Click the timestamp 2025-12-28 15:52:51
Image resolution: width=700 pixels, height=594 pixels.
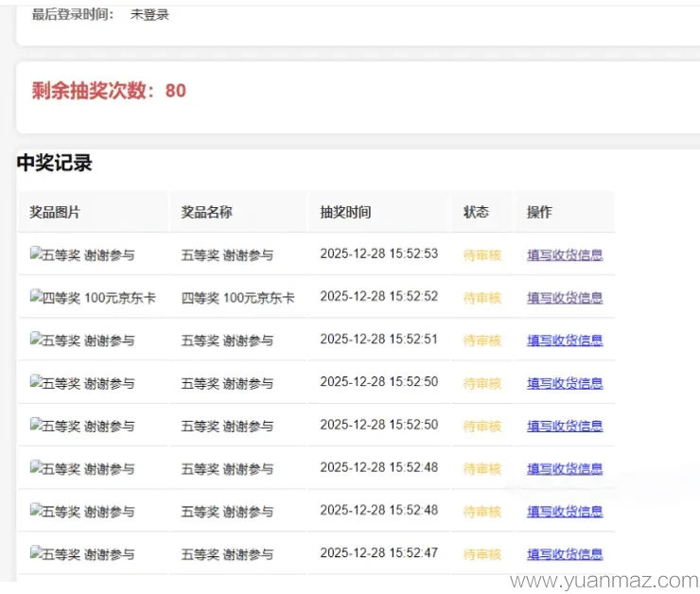click(379, 340)
